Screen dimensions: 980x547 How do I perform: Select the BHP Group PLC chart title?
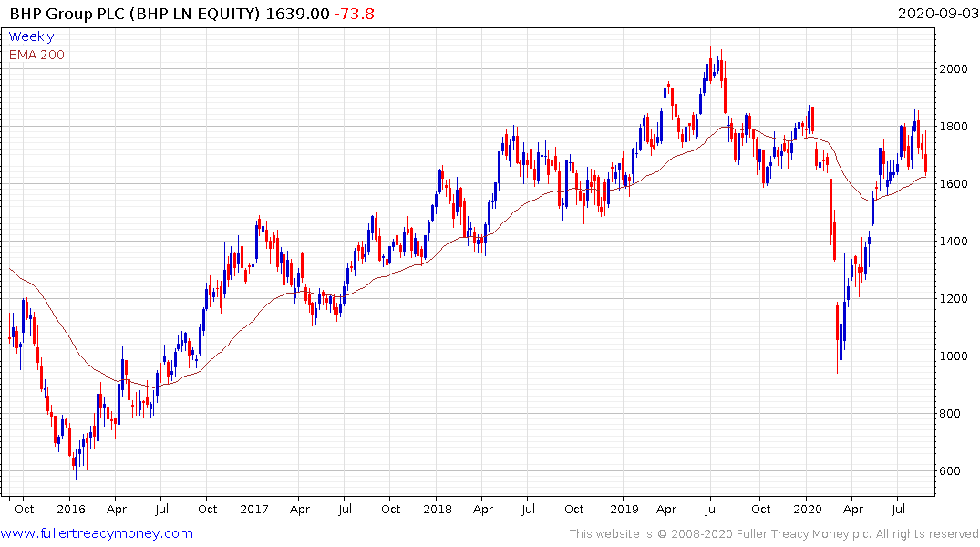pos(134,13)
